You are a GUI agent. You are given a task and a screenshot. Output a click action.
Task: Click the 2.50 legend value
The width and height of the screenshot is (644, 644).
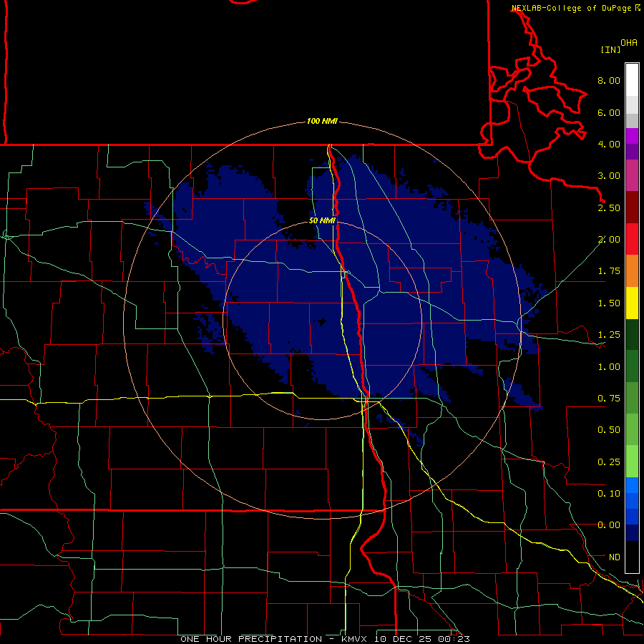click(x=609, y=208)
